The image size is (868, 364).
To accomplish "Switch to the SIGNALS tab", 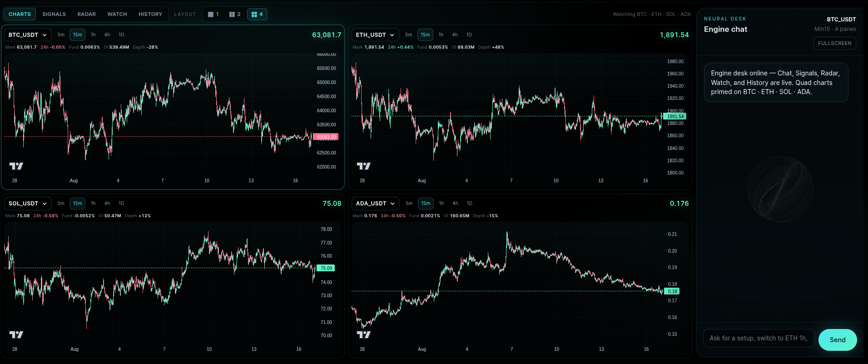I will point(54,14).
